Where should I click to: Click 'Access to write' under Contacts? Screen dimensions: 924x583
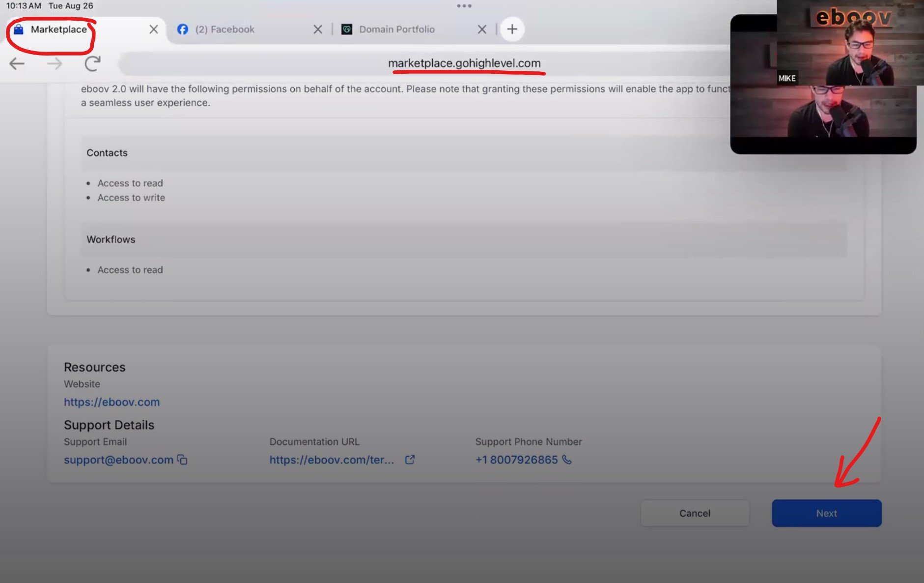point(131,198)
